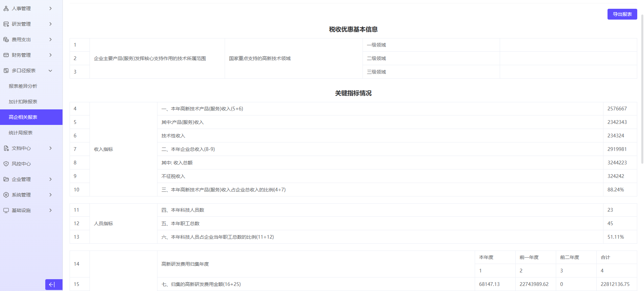644x291 pixels.
Task: Expand the 人事管理 chevron
Action: coord(51,8)
